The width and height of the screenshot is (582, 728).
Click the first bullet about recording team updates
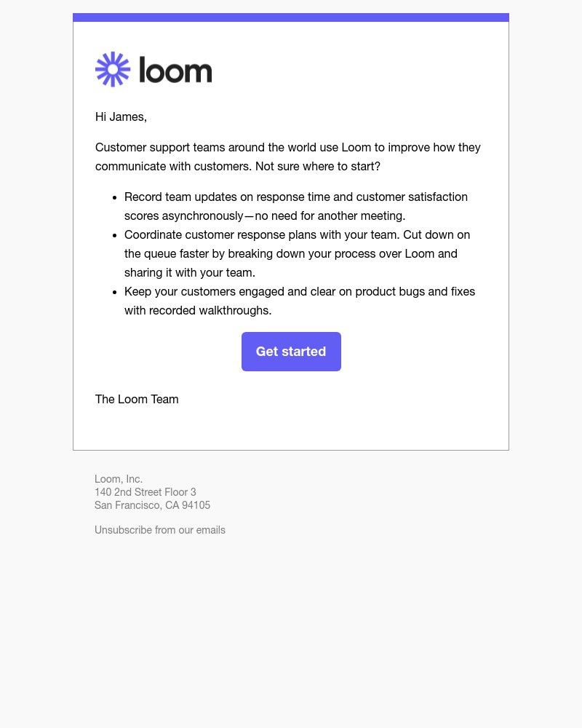click(x=296, y=206)
